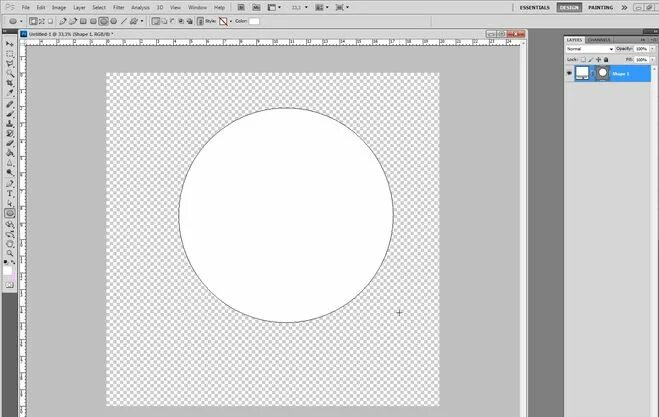The height and width of the screenshot is (417, 659).
Task: Select the Pen tool in toolbox
Action: [9, 184]
